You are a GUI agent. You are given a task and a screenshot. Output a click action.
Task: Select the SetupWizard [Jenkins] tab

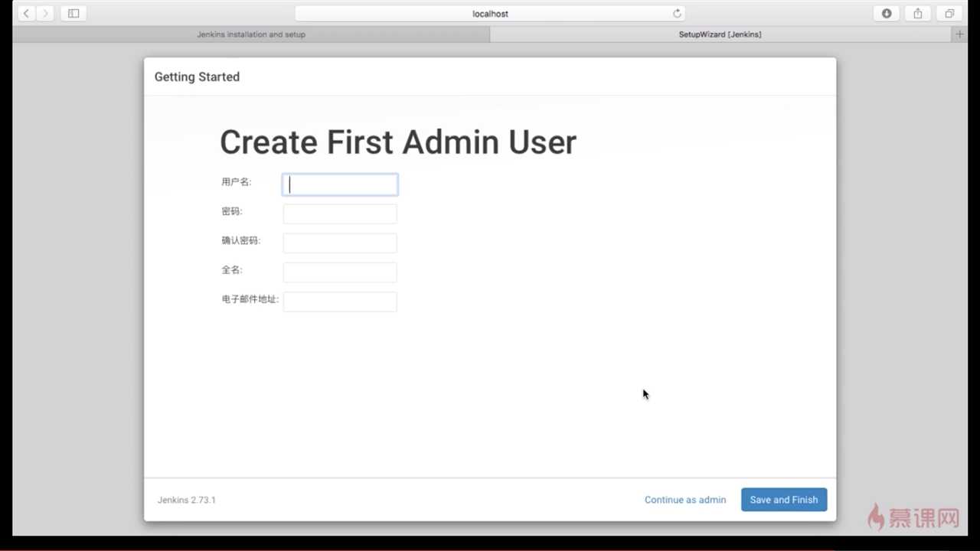tap(720, 34)
